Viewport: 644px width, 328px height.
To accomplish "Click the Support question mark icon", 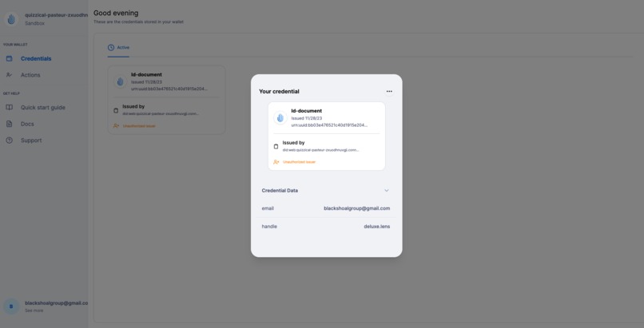I will tap(9, 140).
